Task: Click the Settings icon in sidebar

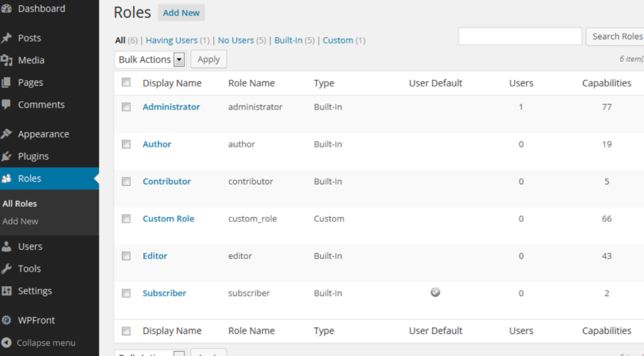Action: 7,291
